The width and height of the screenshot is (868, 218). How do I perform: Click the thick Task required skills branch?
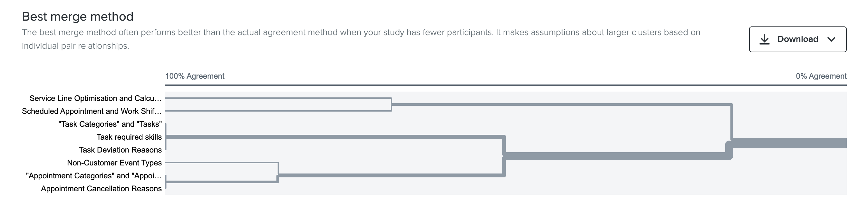[334, 137]
